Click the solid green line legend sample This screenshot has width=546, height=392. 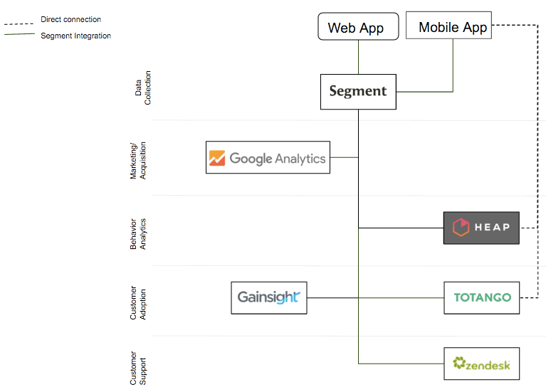pyautogui.click(x=19, y=36)
